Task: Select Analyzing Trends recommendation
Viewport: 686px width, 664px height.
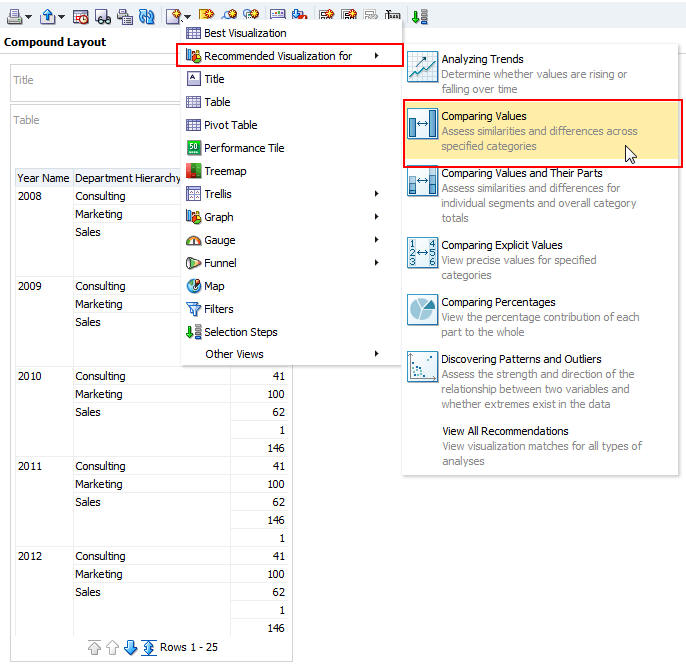Action: click(x=541, y=73)
